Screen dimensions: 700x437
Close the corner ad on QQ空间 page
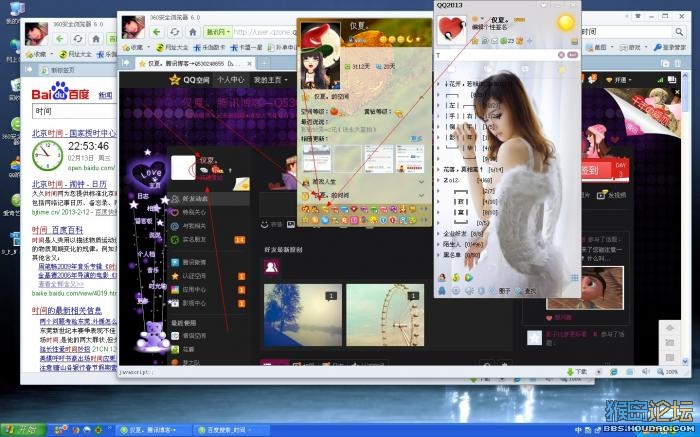click(x=677, y=92)
